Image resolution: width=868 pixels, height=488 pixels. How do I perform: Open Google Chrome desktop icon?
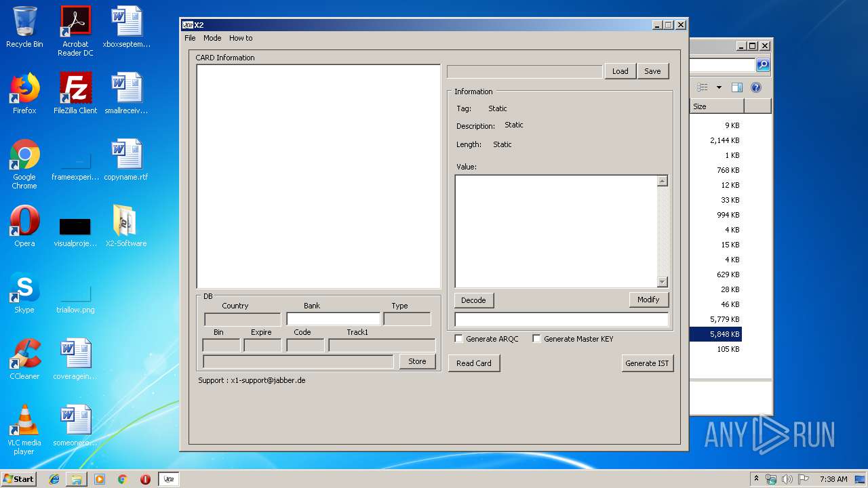click(x=24, y=164)
